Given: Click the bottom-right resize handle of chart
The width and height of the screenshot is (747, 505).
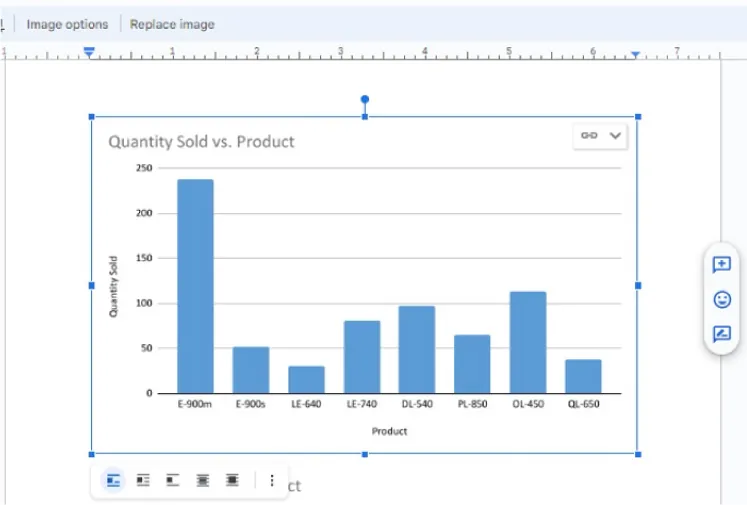Looking at the screenshot, I should [638, 454].
